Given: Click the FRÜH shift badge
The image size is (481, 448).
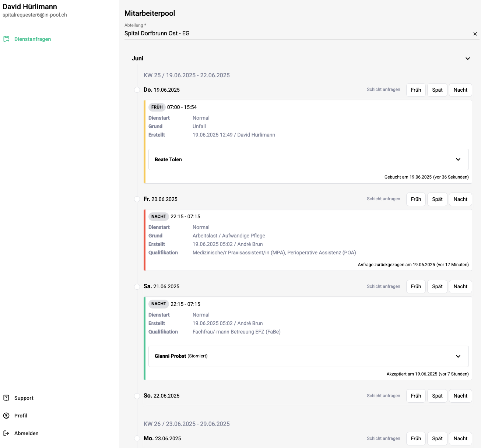Looking at the screenshot, I should tap(157, 107).
